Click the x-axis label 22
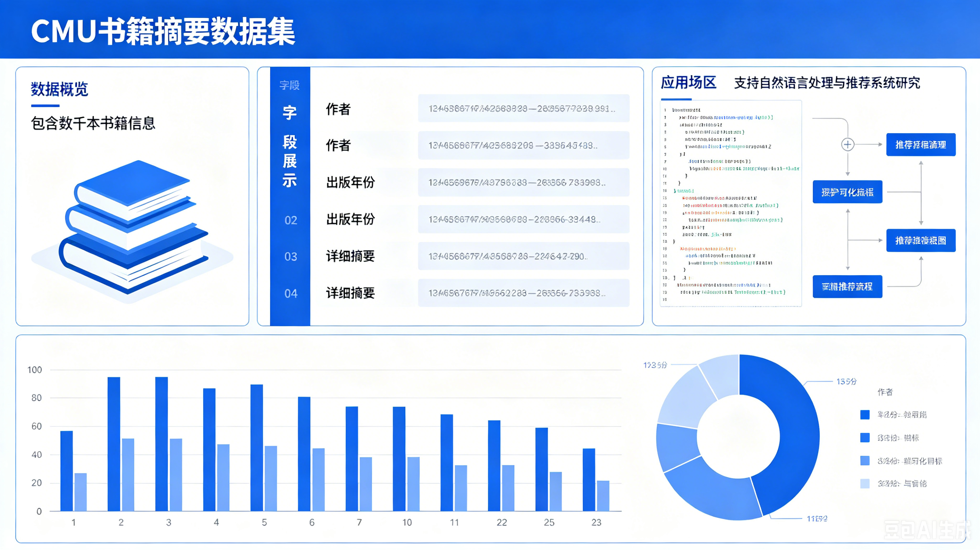980x550 pixels. click(x=501, y=522)
